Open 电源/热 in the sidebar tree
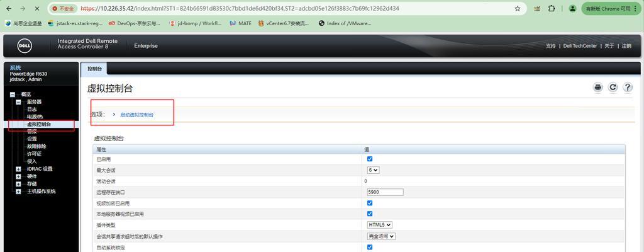 [x=35, y=117]
